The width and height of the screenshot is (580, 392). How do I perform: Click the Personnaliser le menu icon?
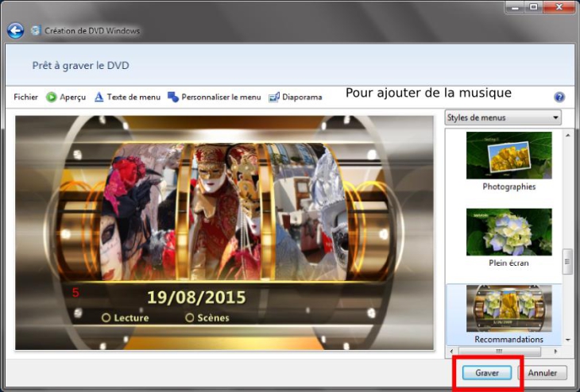(173, 97)
